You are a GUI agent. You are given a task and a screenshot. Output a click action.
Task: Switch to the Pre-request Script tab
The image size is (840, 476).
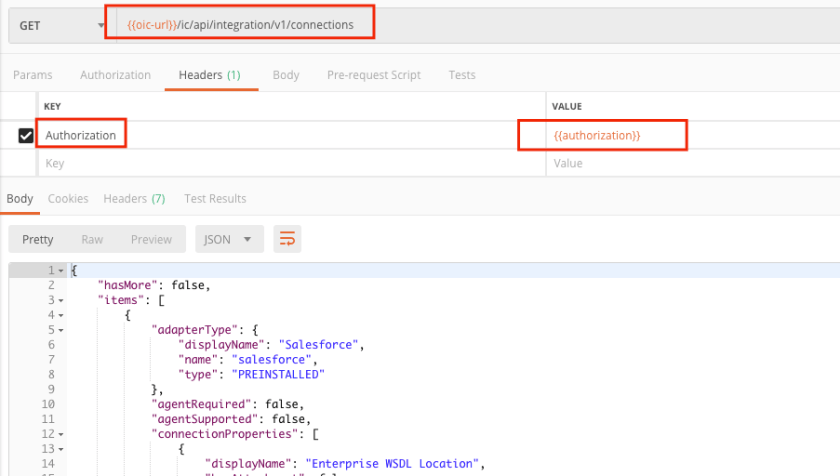[373, 75]
